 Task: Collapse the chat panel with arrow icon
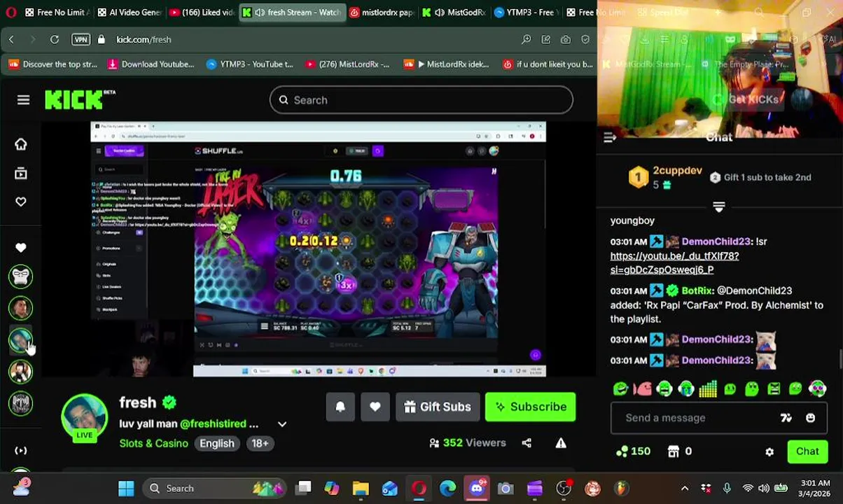(x=610, y=138)
